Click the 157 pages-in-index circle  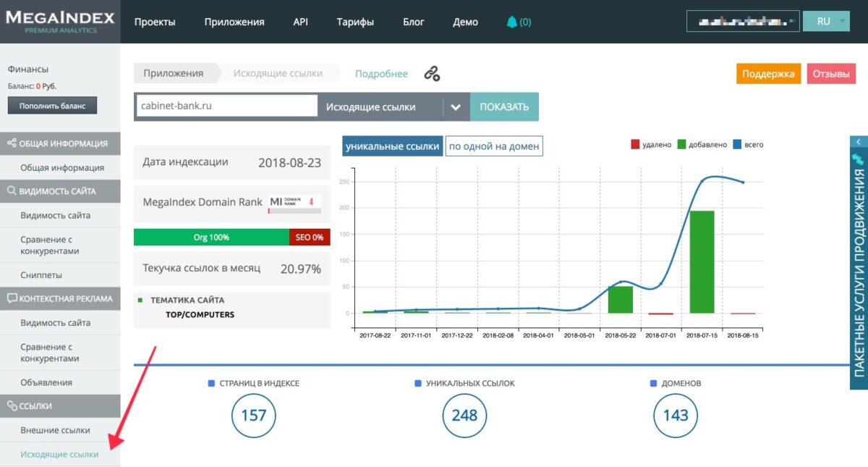pyautogui.click(x=254, y=416)
